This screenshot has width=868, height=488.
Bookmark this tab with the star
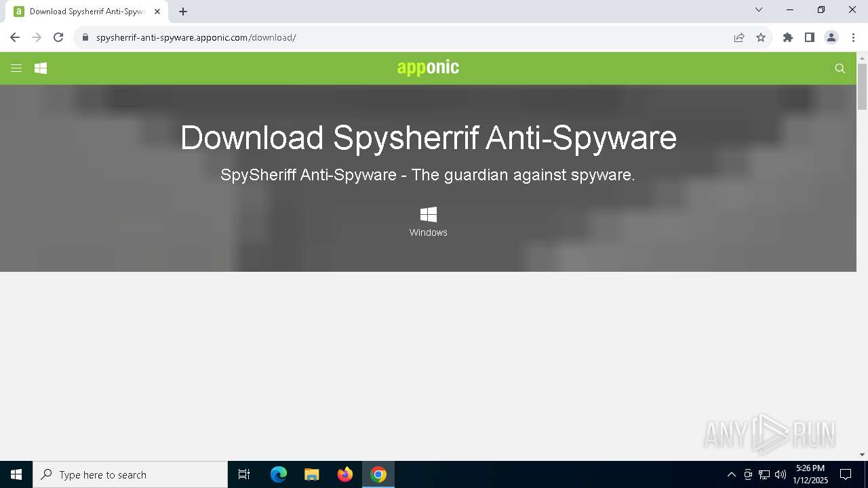click(761, 37)
